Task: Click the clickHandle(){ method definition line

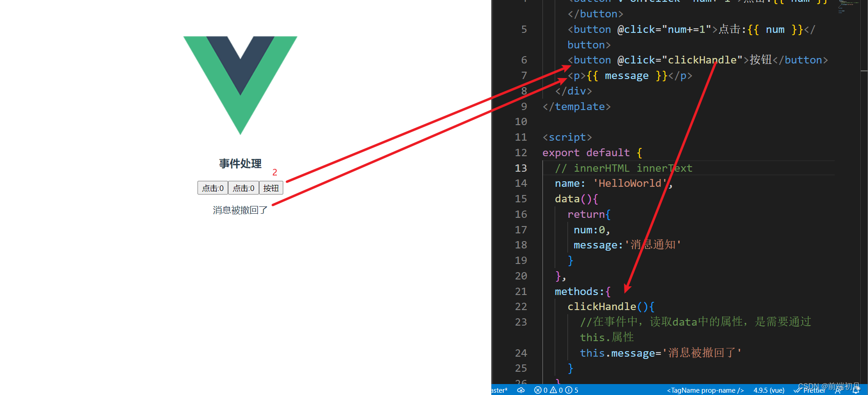Action: [611, 306]
